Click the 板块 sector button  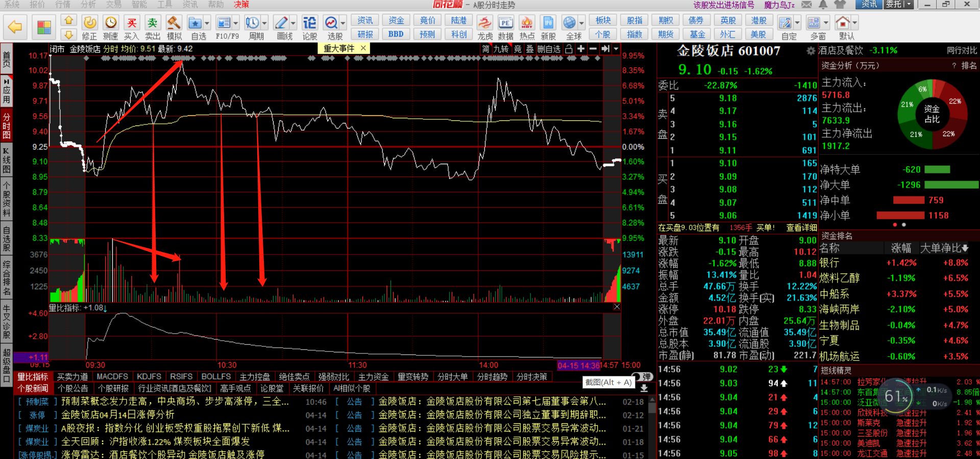[603, 20]
